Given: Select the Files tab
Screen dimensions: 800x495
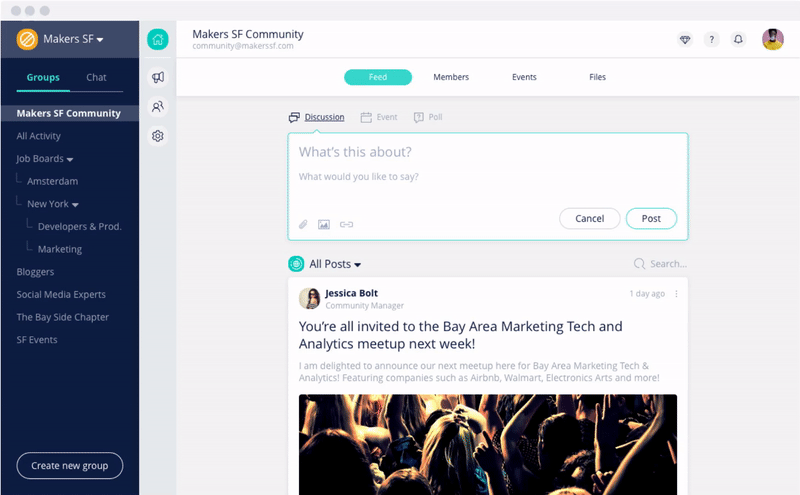Looking at the screenshot, I should (x=597, y=77).
